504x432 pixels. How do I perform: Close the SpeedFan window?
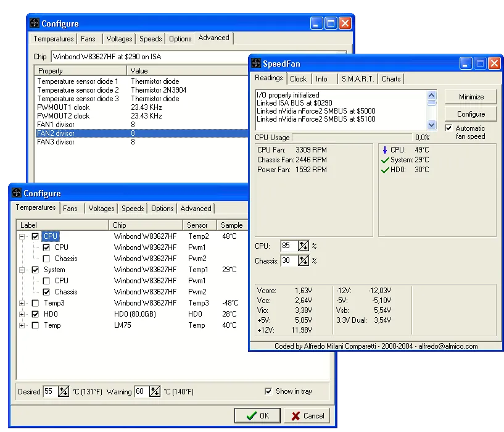coord(494,64)
